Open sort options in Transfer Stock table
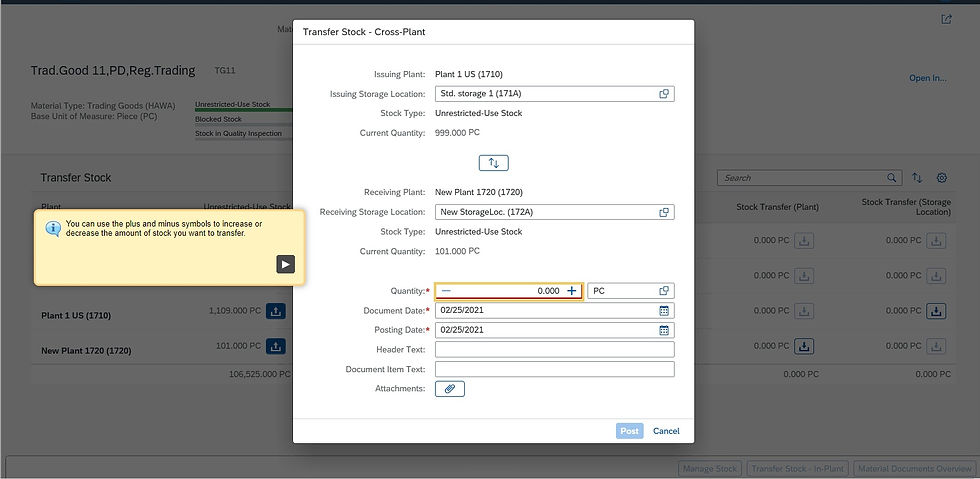The height and width of the screenshot is (479, 980). tap(917, 178)
